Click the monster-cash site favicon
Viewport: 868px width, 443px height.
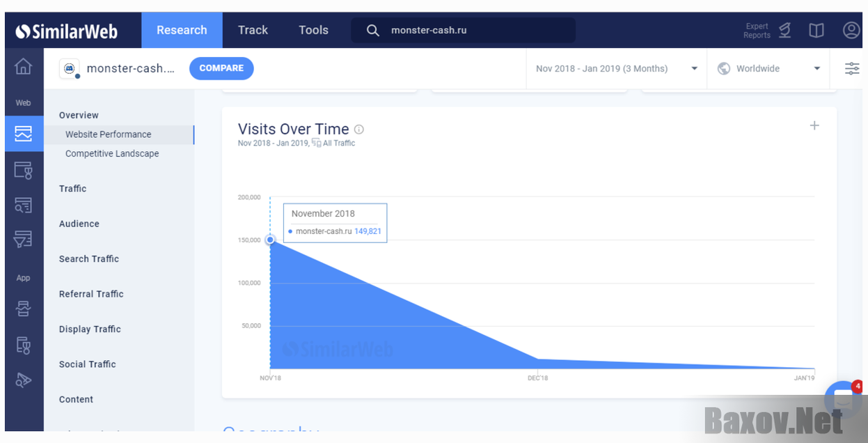tap(70, 68)
